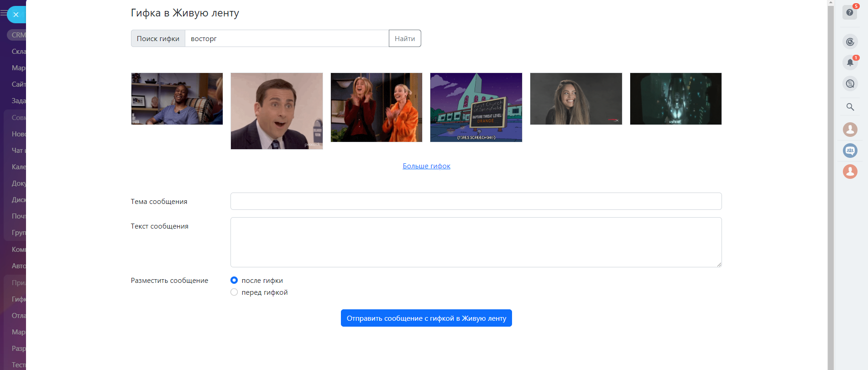
Task: Select the gif of laughing man on couch
Action: point(177,99)
